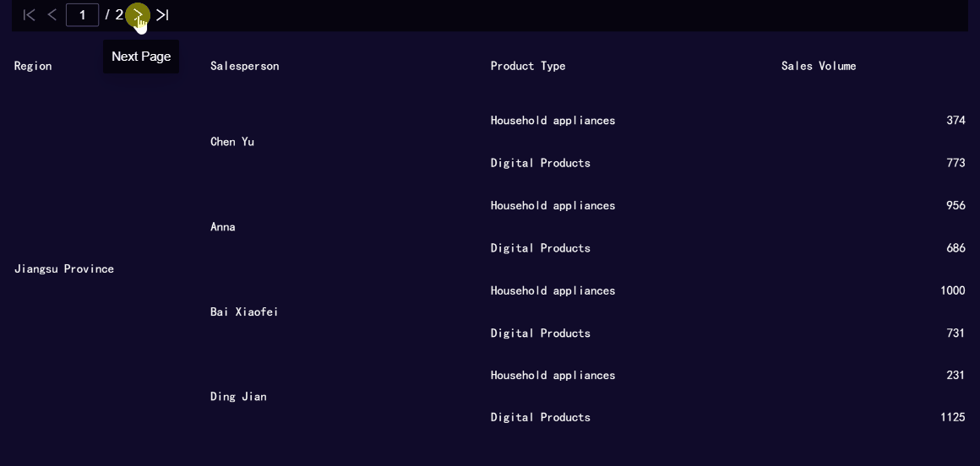The height and width of the screenshot is (466, 980).
Task: Click the Anna salesperson cell
Action: pyautogui.click(x=223, y=227)
